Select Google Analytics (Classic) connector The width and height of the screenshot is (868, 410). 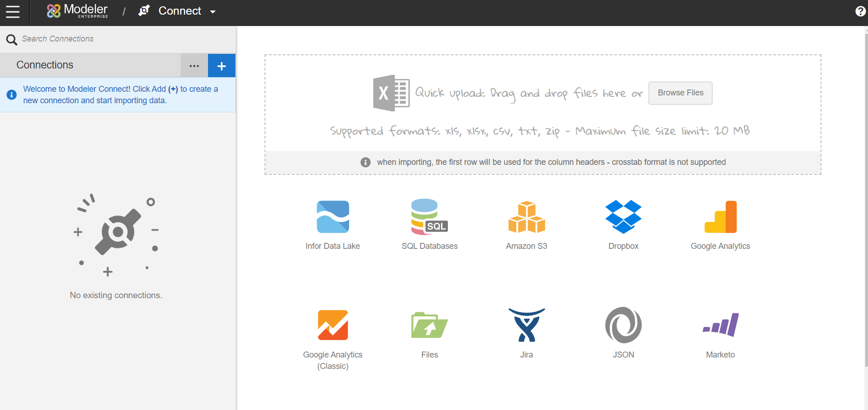click(x=333, y=326)
